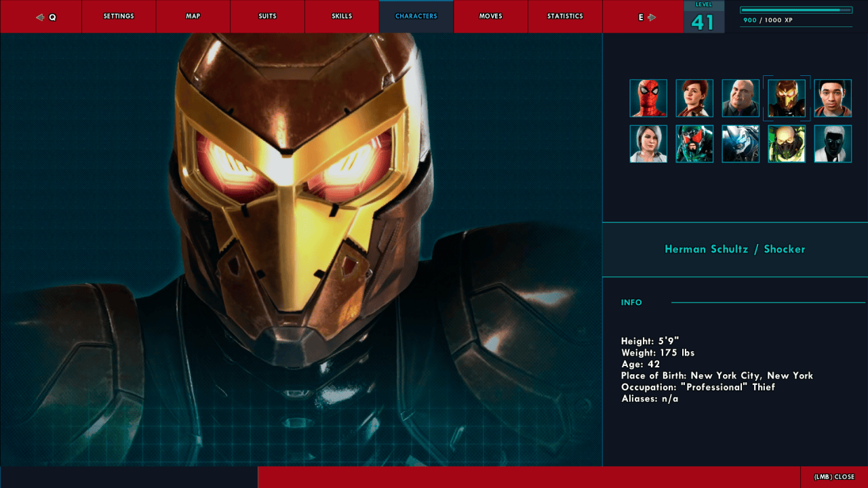Viewport: 868px width, 488px height.
Task: Select the red-haired Mary Jane portrait
Action: click(694, 98)
